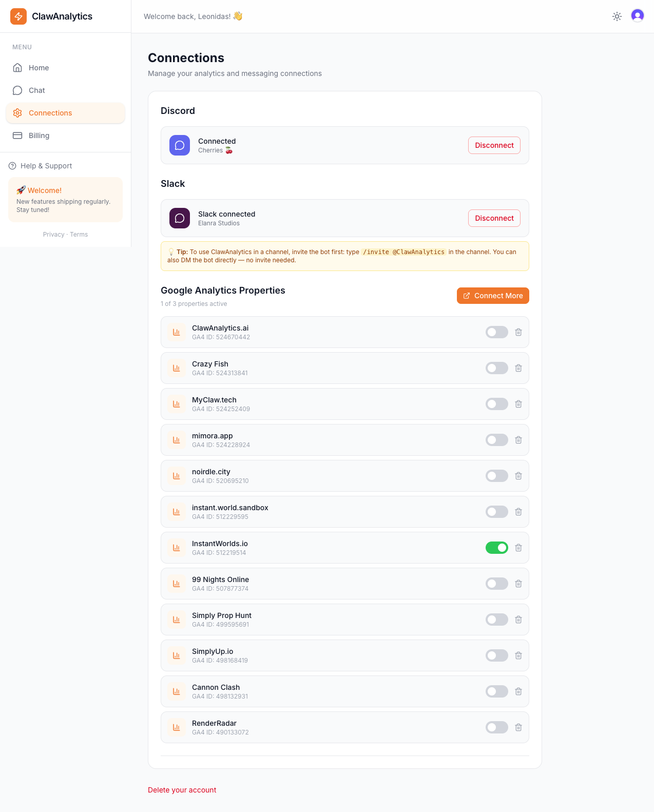Delete the RenderRadar property via trash icon
654x812 pixels.
click(x=518, y=727)
